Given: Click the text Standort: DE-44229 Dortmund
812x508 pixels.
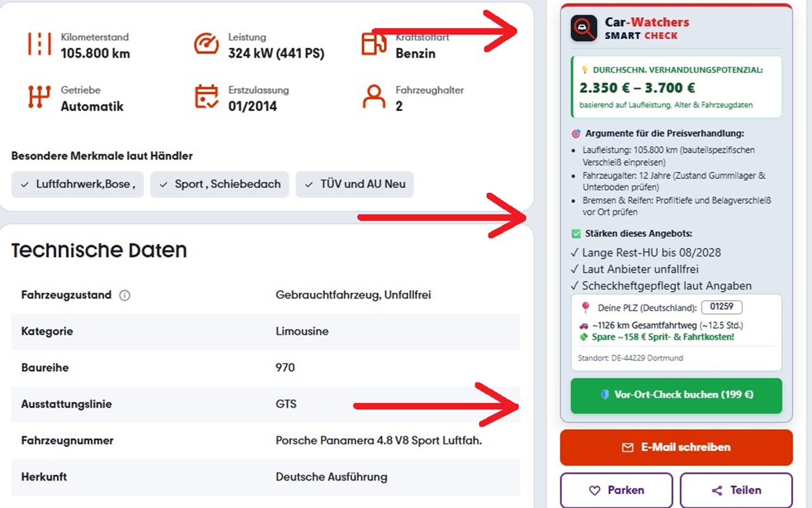Looking at the screenshot, I should [x=630, y=358].
